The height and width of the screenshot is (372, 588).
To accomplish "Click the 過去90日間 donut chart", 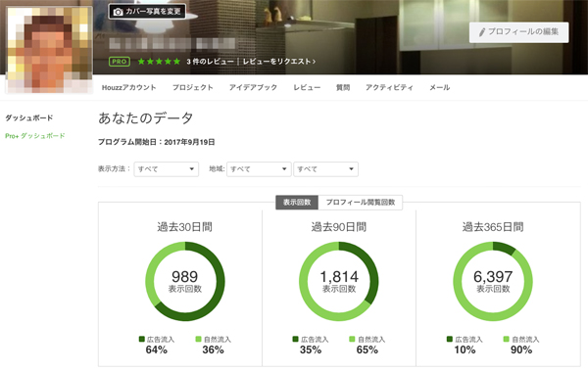I will 339,281.
